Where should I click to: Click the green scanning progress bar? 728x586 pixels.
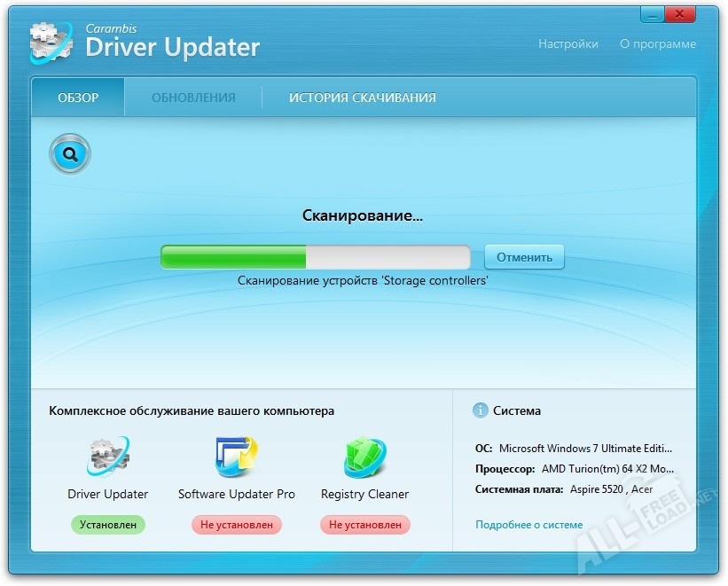point(315,257)
